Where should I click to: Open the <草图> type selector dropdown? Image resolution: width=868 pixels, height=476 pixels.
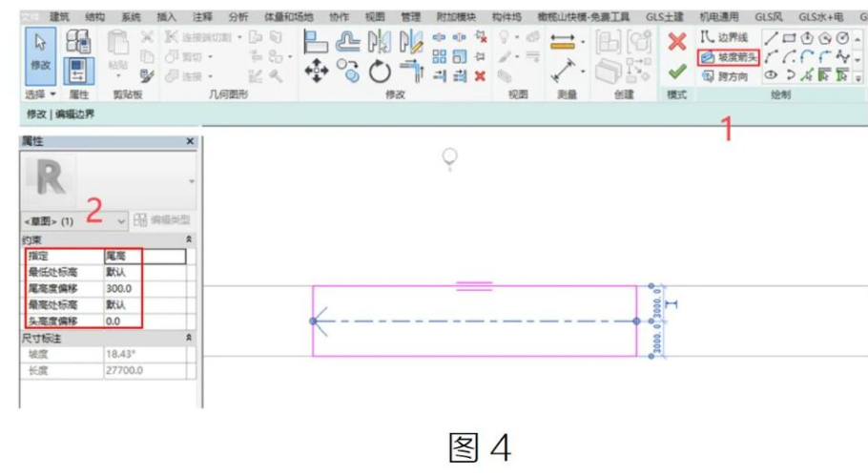pos(74,221)
